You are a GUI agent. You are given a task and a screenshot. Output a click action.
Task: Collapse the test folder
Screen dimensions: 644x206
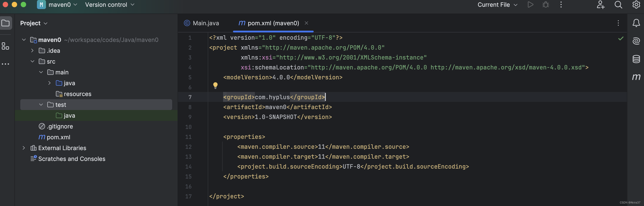coord(41,105)
